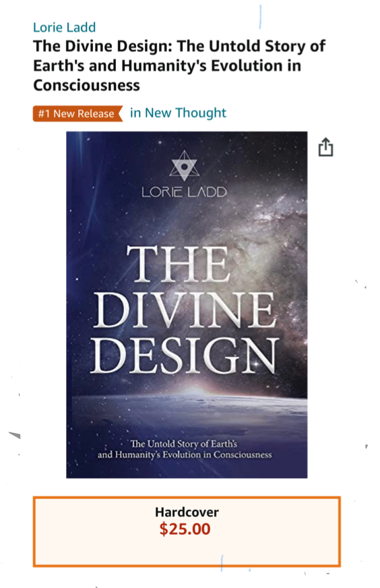380x588 pixels.
Task: Click 'Earth's and Humanity's Evolution in' title line
Action: [167, 66]
